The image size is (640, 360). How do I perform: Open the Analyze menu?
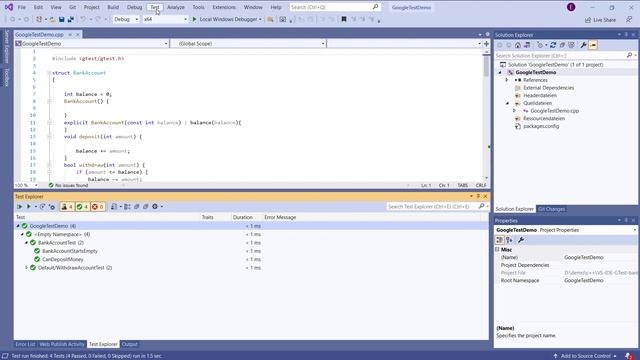tap(176, 7)
